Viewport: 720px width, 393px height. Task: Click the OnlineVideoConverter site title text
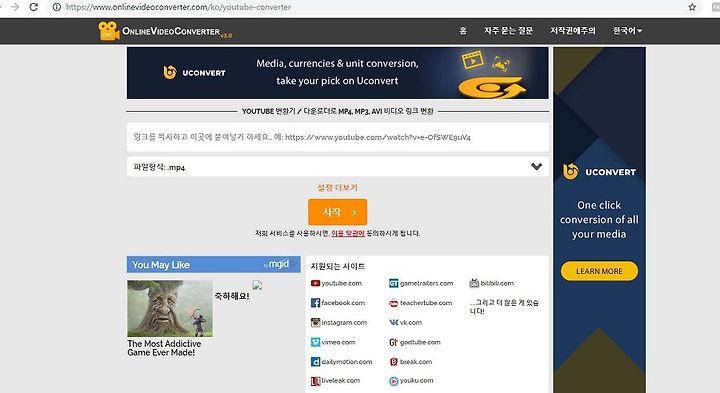coord(171,31)
